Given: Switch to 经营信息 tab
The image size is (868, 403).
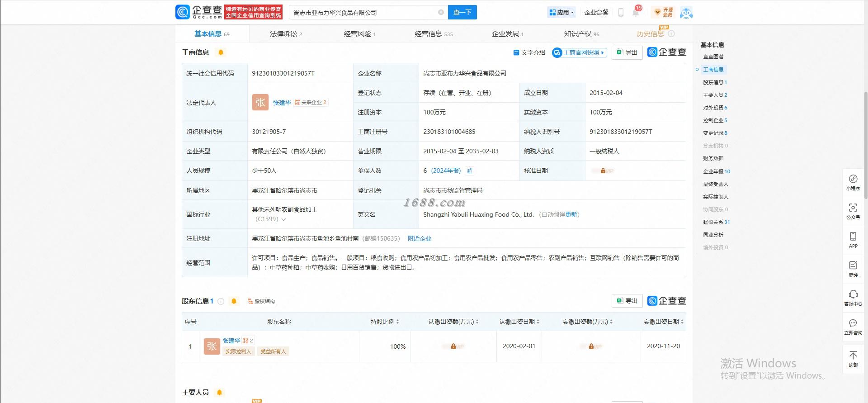Looking at the screenshot, I should 434,34.
